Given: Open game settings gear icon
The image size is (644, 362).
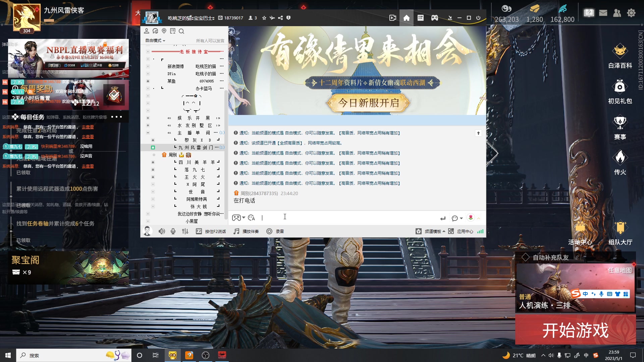Looking at the screenshot, I should 631,13.
